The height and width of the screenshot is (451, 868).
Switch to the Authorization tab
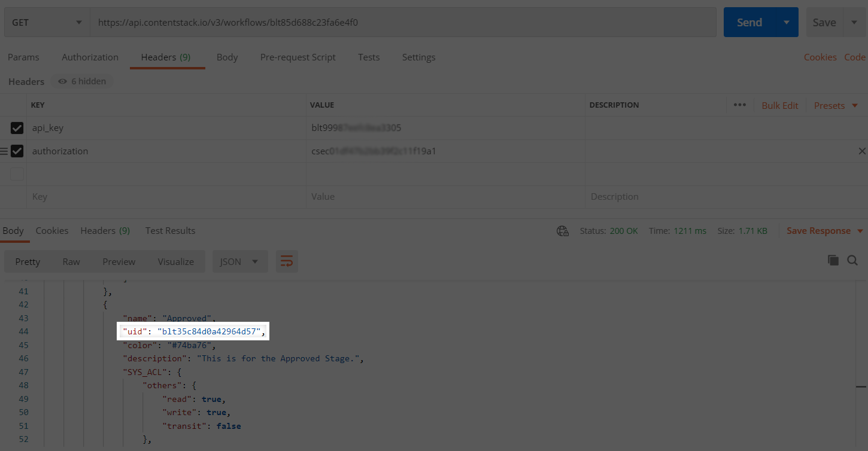pos(90,57)
